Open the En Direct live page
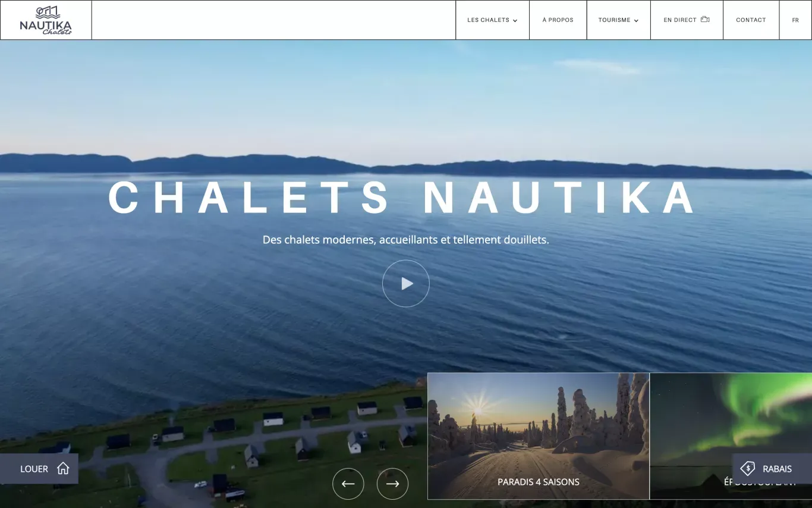 [687, 20]
